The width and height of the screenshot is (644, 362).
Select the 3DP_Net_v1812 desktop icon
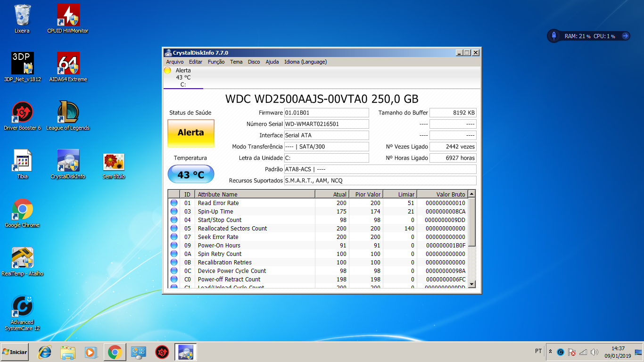pyautogui.click(x=22, y=67)
